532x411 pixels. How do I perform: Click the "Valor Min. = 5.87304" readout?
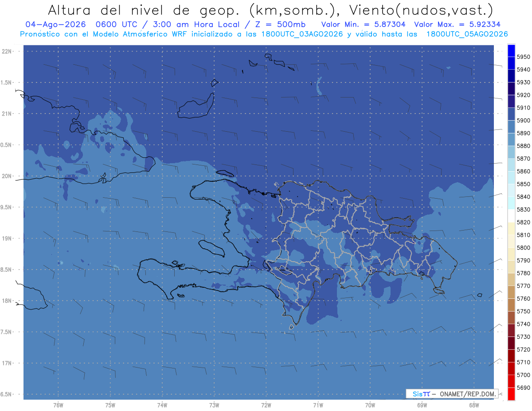click(x=363, y=24)
